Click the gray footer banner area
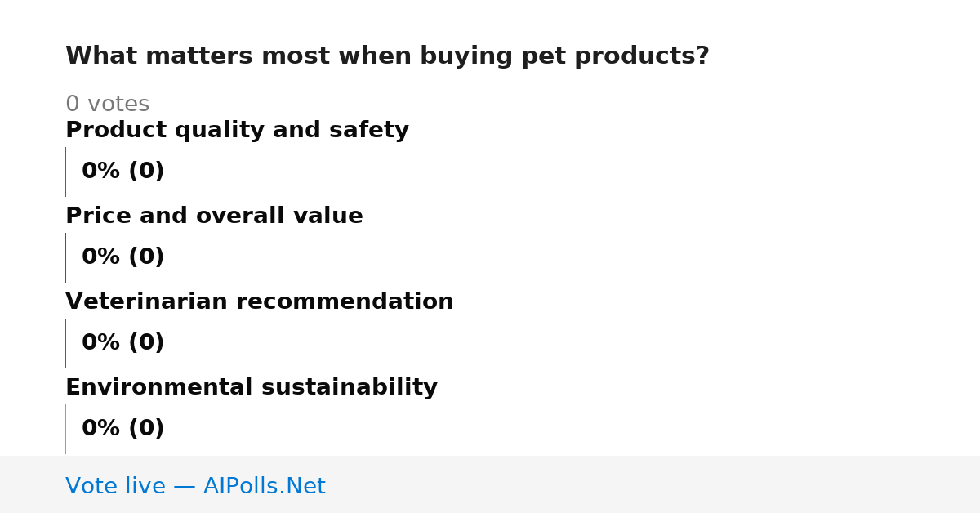 (490, 484)
